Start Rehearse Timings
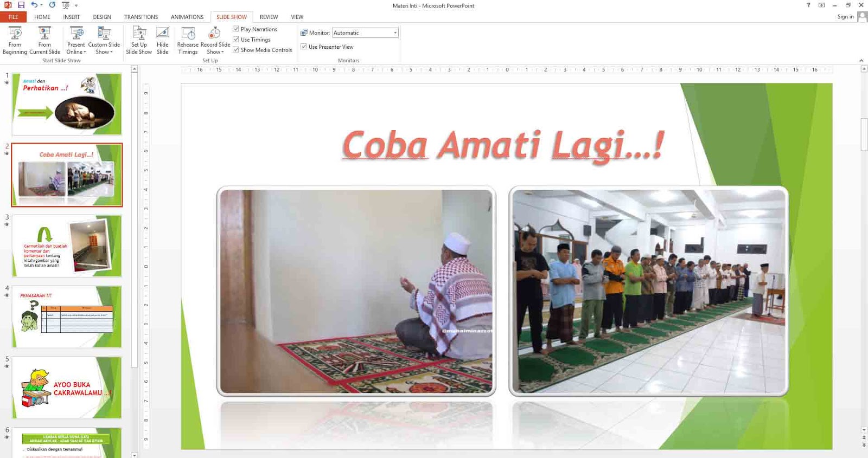This screenshot has width=868, height=458. 188,41
